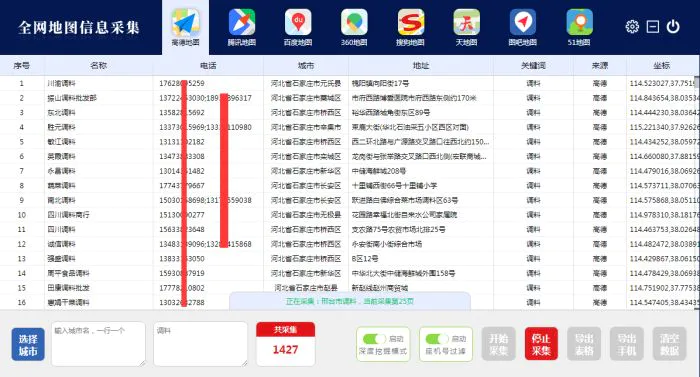Sort by the phone column header

[x=208, y=66]
